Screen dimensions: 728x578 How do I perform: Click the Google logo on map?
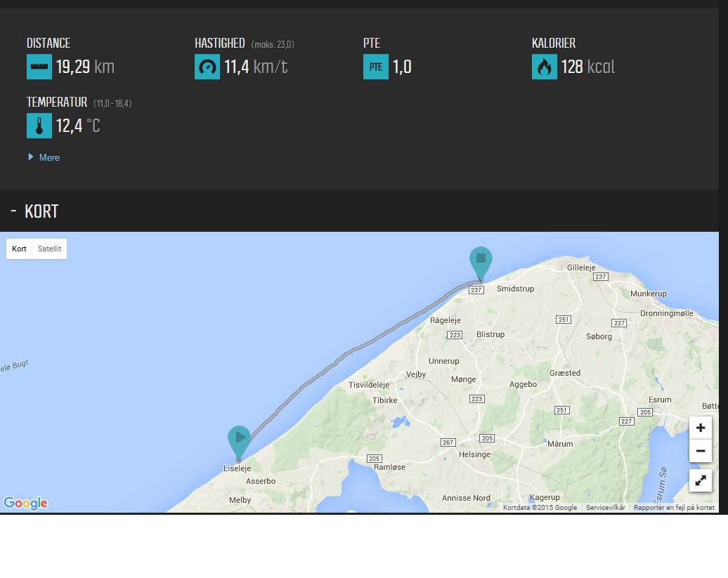click(25, 503)
